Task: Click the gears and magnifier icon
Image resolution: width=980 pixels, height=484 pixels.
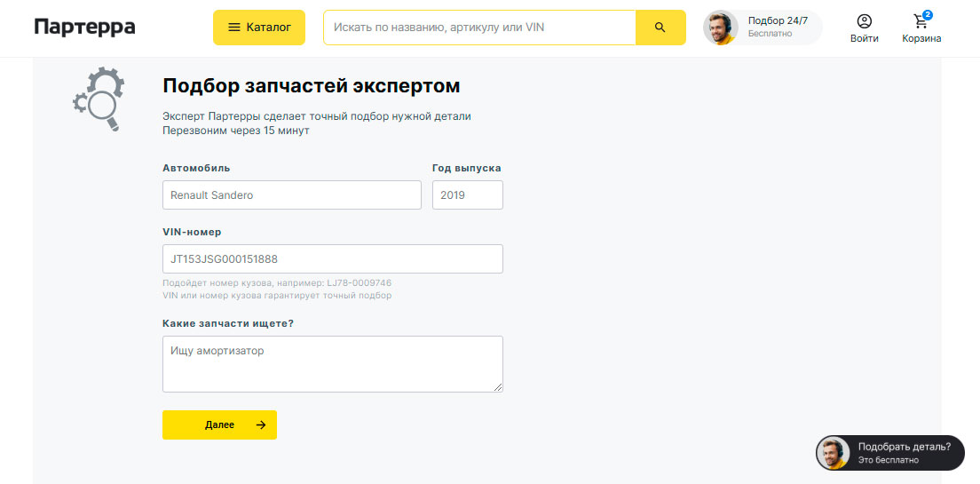Action: coord(99,99)
